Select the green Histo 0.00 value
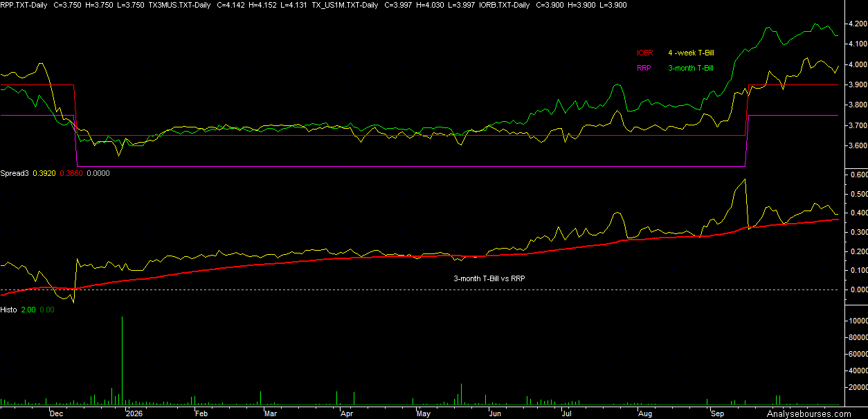The image size is (868, 419). click(48, 310)
